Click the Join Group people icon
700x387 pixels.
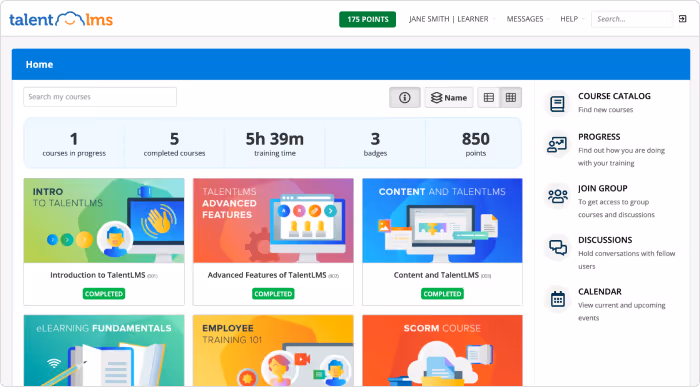[557, 196]
